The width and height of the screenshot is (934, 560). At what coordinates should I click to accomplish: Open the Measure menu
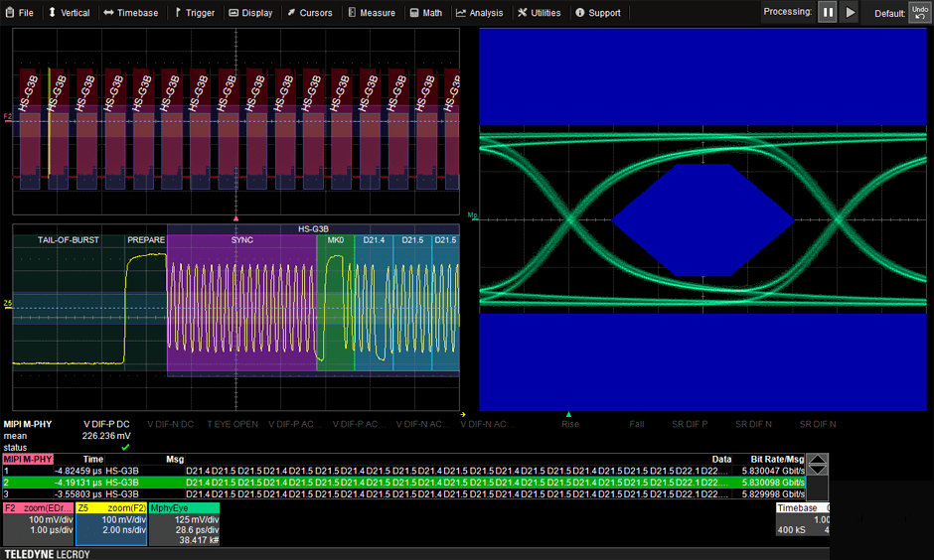(371, 13)
